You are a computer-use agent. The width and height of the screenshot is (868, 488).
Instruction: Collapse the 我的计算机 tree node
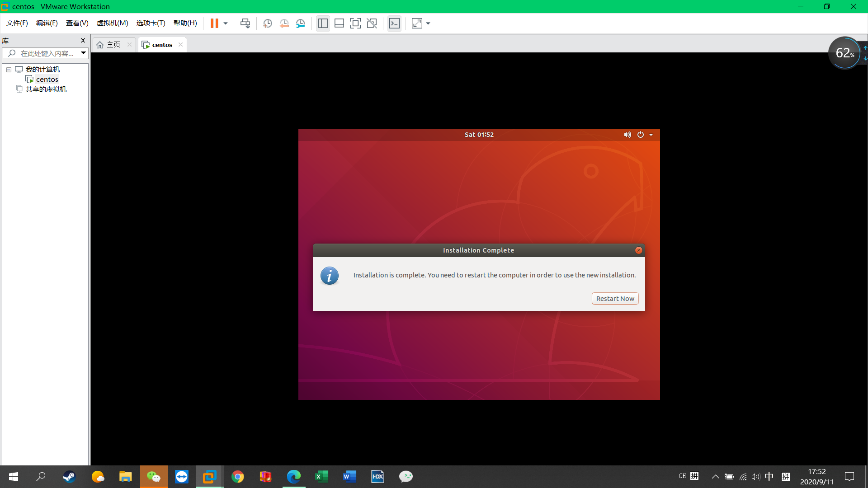click(9, 70)
